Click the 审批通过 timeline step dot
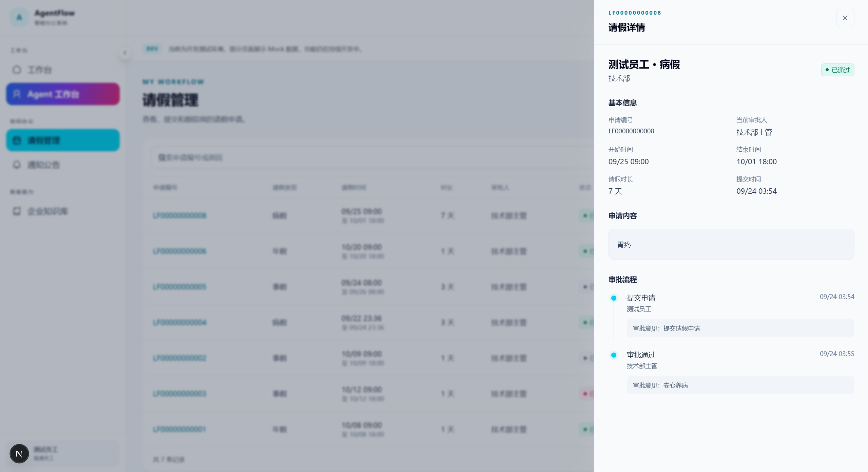 [614, 355]
